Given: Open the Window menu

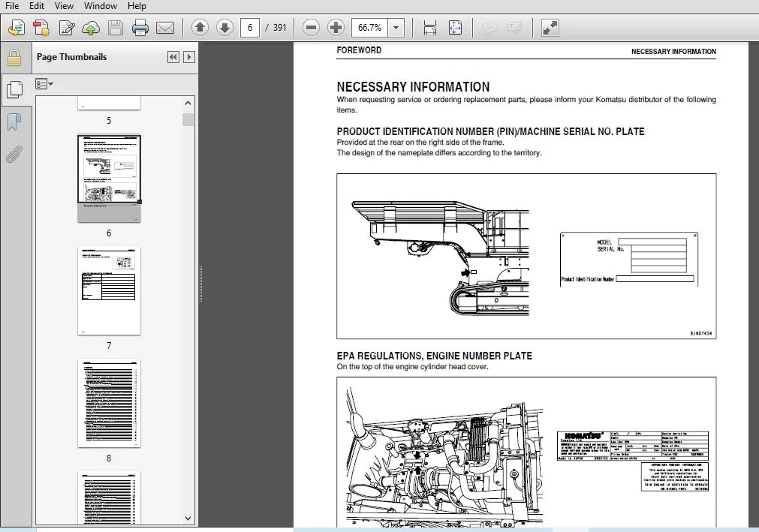Looking at the screenshot, I should pyautogui.click(x=100, y=6).
